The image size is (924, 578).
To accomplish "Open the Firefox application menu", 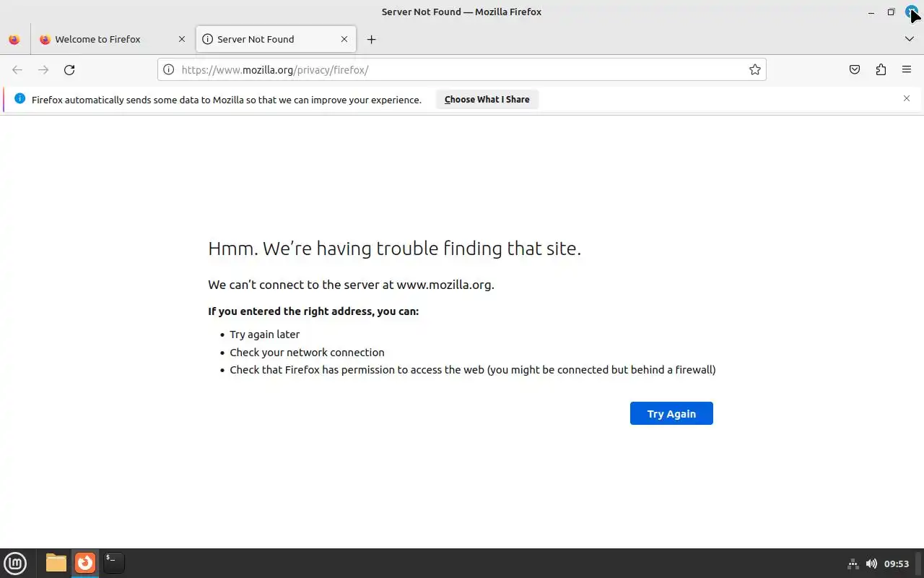I will (907, 69).
